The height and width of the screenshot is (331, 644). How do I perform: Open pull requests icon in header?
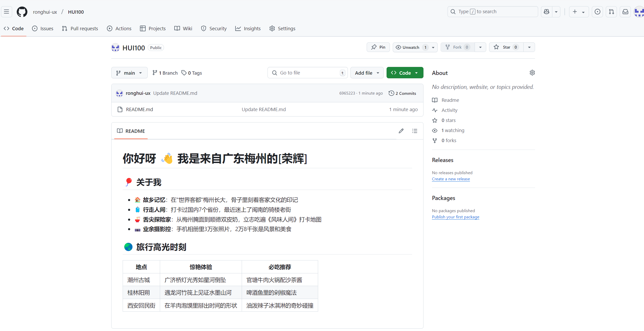[611, 12]
